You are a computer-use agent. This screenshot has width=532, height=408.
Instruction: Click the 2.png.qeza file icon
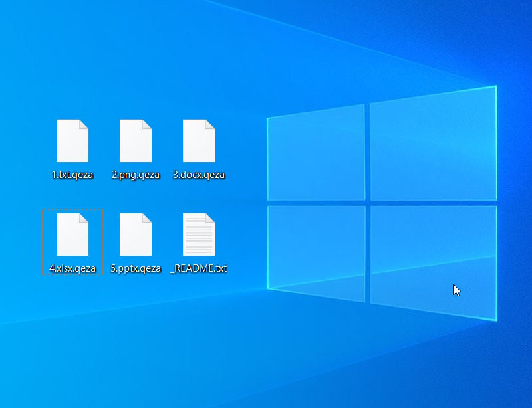[135, 141]
